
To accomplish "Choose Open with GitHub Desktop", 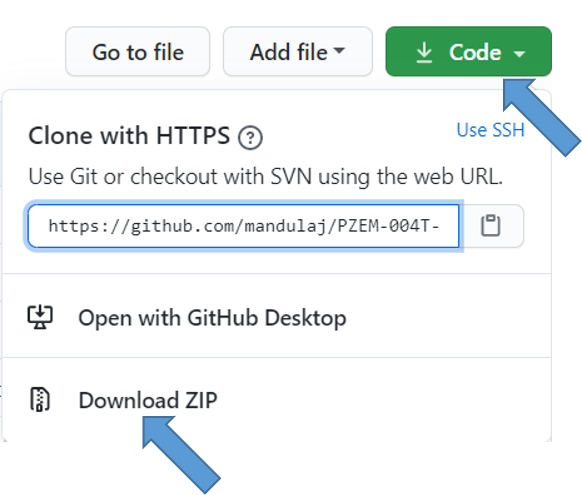I will coord(277,317).
